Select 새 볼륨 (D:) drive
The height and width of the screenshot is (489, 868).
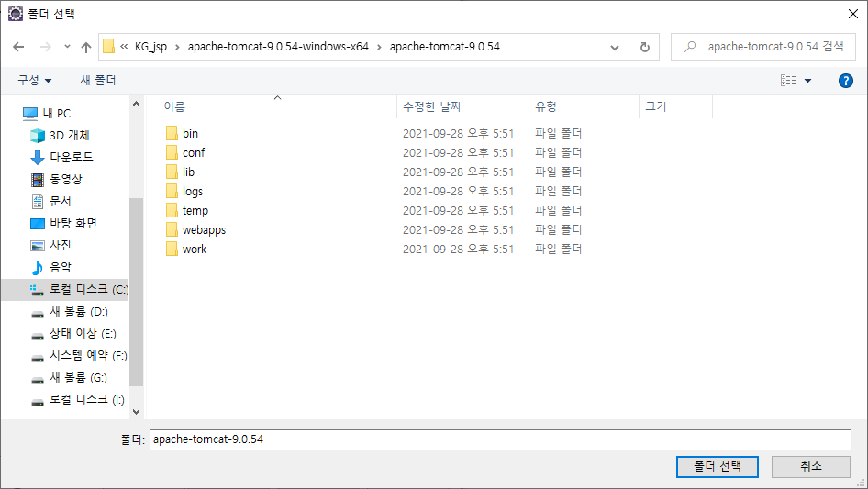click(x=79, y=312)
